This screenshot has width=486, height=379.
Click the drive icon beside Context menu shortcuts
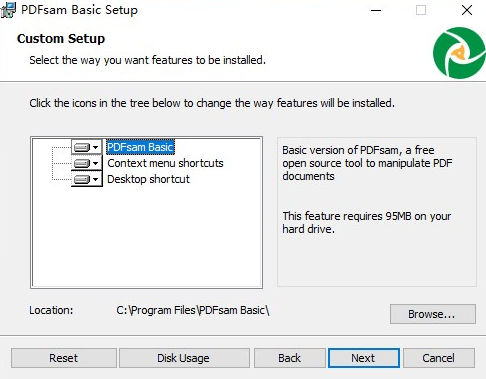coord(82,163)
